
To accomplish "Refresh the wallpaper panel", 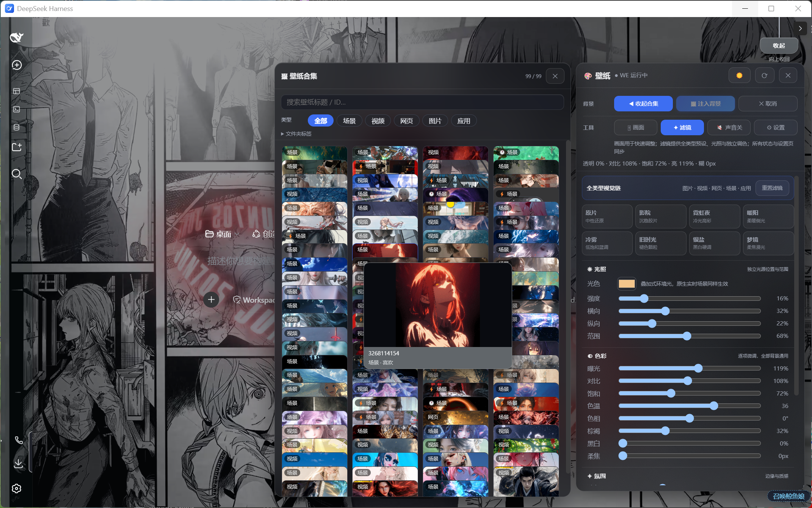I will [765, 75].
